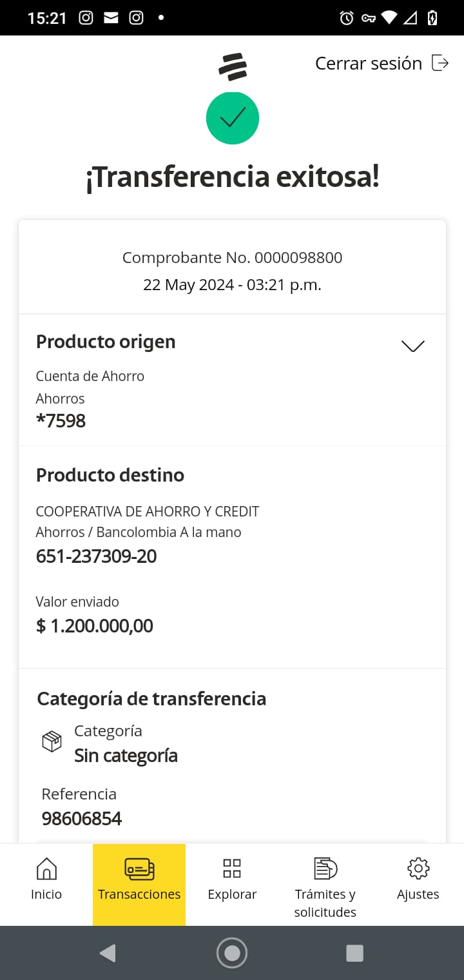Tap the Trámites y solicitudes document icon
The height and width of the screenshot is (980, 464).
(x=325, y=868)
